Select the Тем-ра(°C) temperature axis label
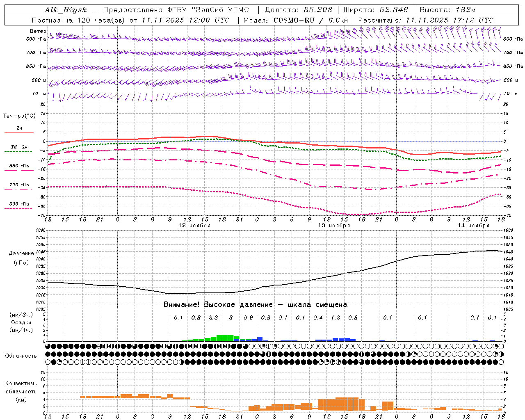The height and width of the screenshot is (420, 525). (19, 116)
